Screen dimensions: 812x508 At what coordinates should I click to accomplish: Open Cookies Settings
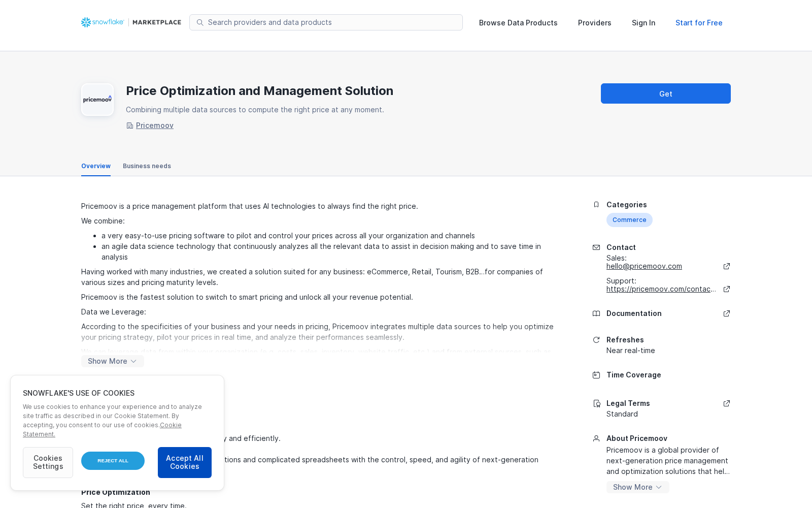click(x=48, y=462)
